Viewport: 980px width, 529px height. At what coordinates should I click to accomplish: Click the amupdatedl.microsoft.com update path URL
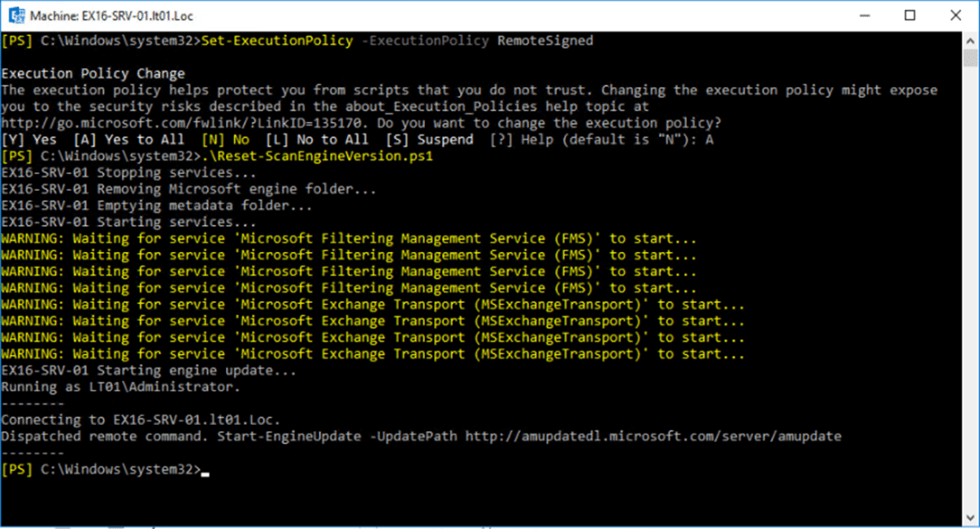tap(653, 437)
